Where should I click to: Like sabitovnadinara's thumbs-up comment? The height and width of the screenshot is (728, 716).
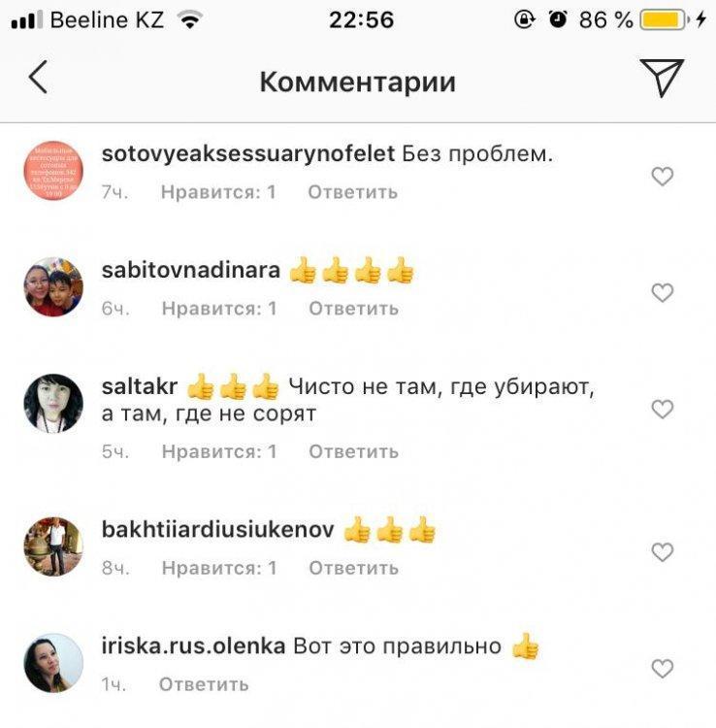[663, 293]
